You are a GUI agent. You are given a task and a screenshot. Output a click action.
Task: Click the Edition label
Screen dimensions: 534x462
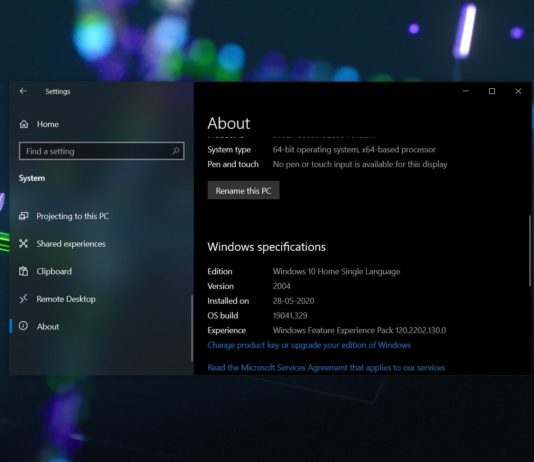coord(220,271)
